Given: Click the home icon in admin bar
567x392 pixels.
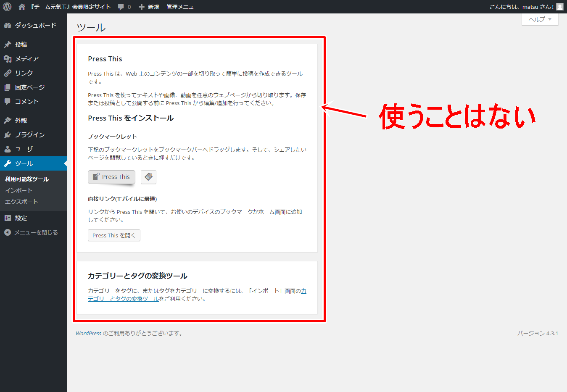Looking at the screenshot, I should (22, 7).
